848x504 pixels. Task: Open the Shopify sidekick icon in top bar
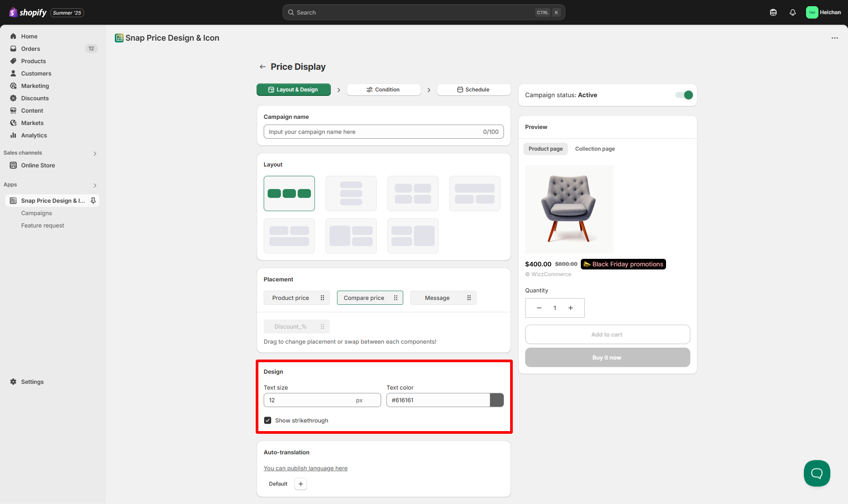pos(773,12)
